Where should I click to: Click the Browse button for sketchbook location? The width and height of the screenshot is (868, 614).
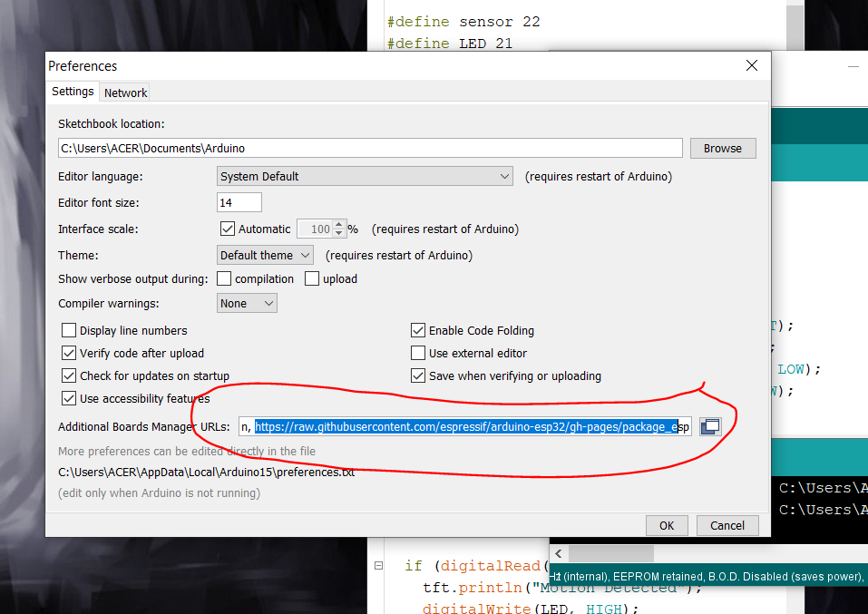[x=722, y=149]
